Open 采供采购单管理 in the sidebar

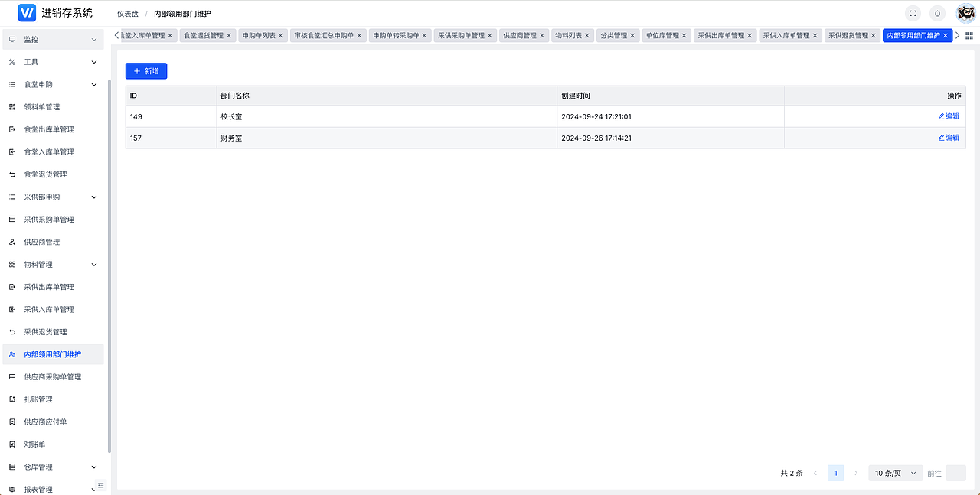[52, 220]
